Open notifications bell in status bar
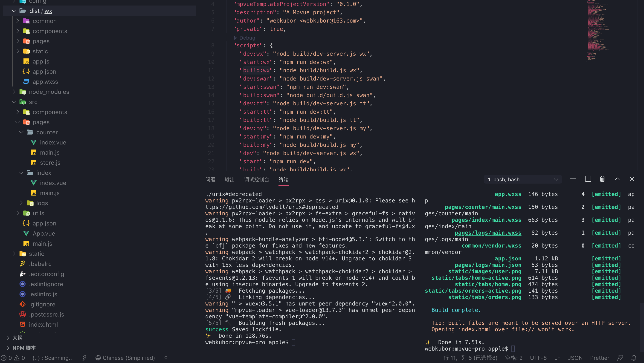The image size is (644, 363). pos(633,358)
